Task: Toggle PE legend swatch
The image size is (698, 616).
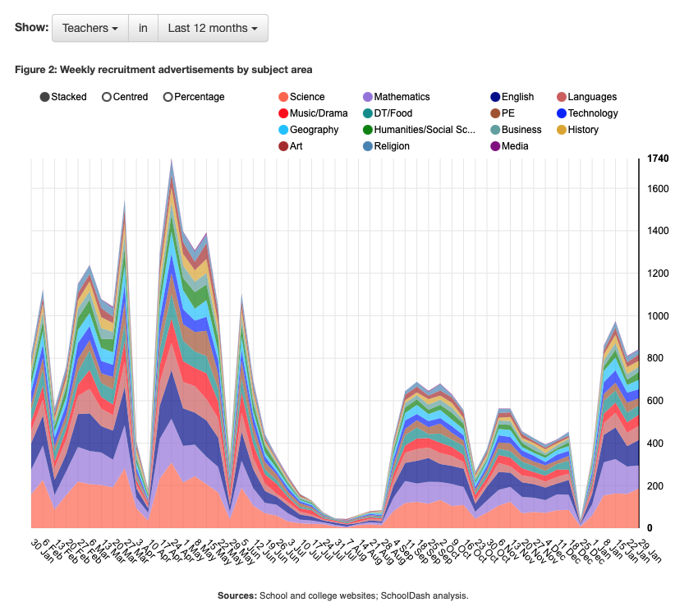Action: click(x=495, y=113)
